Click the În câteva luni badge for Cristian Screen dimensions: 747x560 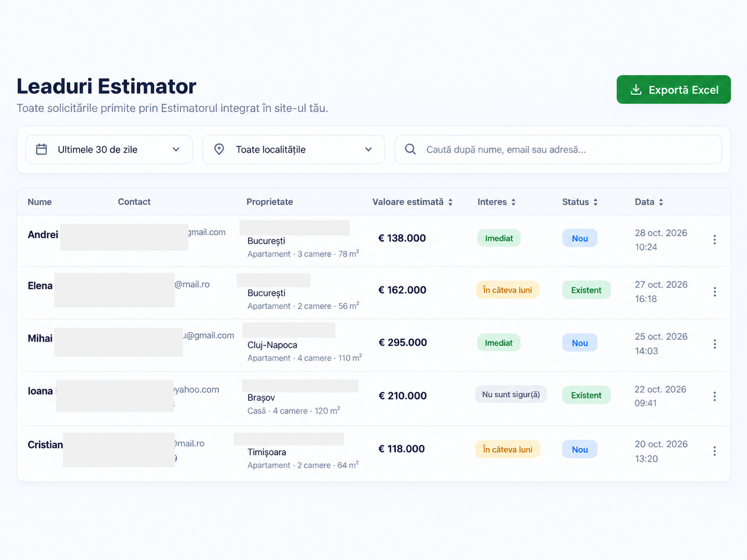[x=508, y=449]
